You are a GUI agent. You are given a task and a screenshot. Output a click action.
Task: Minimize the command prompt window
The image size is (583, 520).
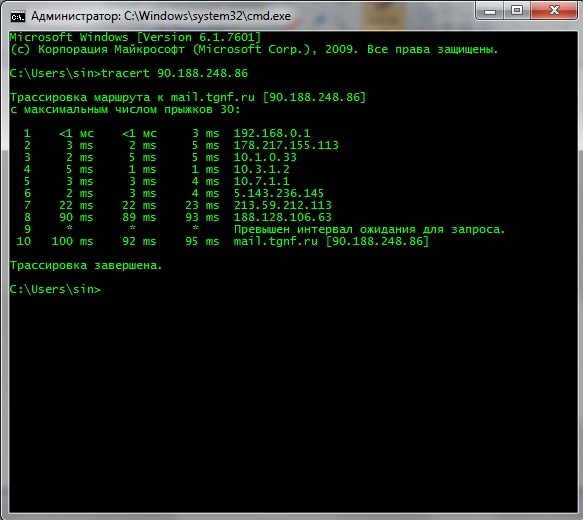pyautogui.click(x=489, y=11)
